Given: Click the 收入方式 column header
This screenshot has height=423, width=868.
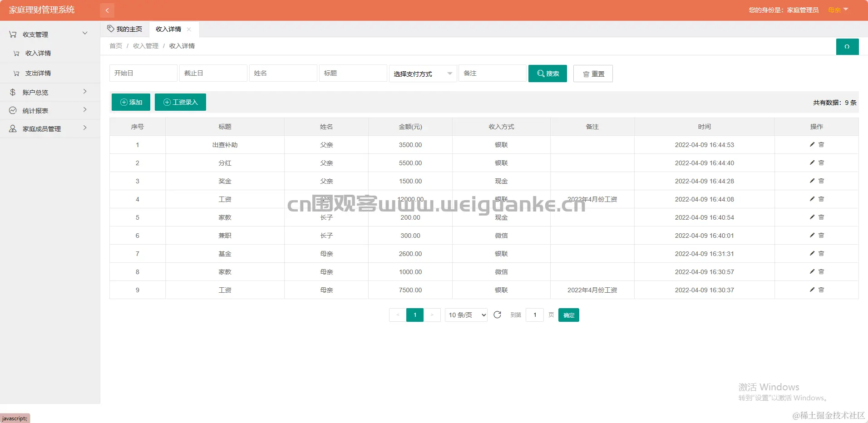Looking at the screenshot, I should pyautogui.click(x=501, y=127).
